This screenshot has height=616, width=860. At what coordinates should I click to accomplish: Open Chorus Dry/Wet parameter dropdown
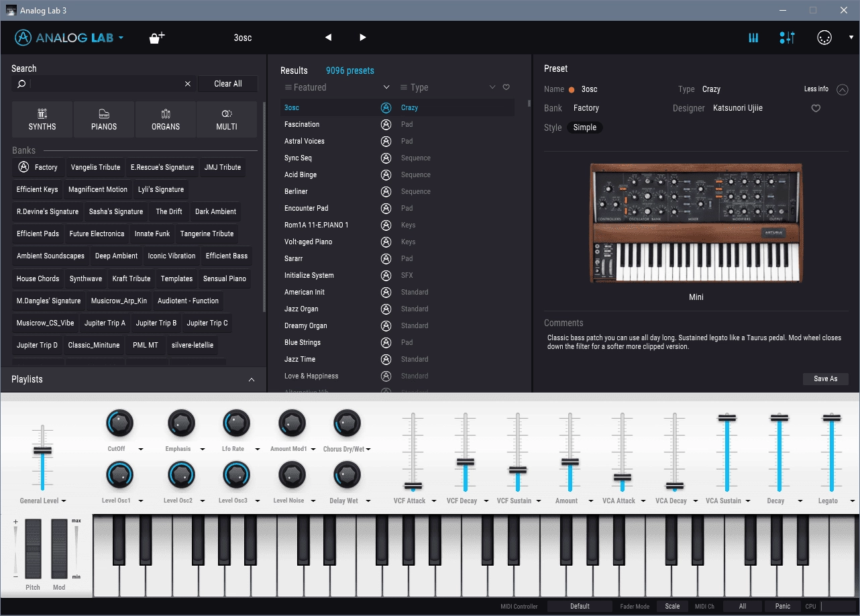(x=368, y=450)
